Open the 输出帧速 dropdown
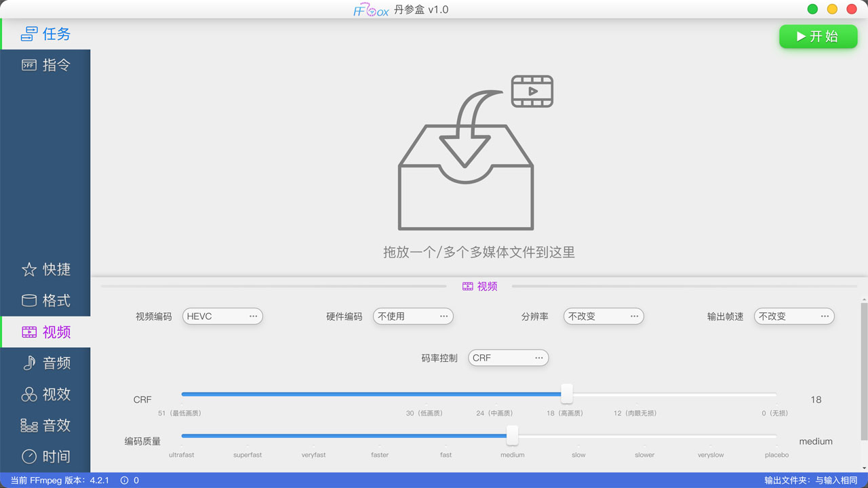This screenshot has height=488, width=868. [794, 317]
